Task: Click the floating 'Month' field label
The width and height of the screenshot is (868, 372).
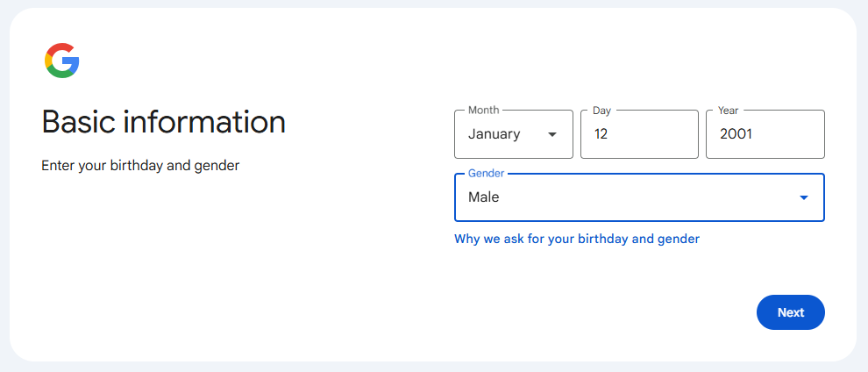Action: click(483, 111)
